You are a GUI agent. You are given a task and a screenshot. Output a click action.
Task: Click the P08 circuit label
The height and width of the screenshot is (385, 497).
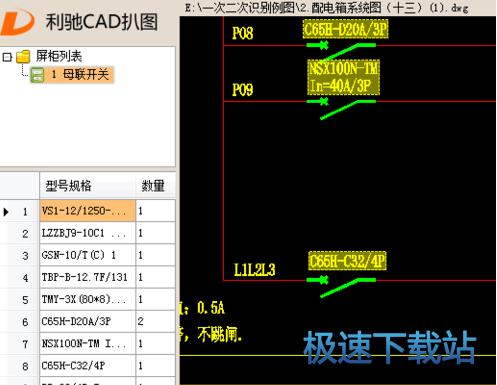click(x=243, y=33)
